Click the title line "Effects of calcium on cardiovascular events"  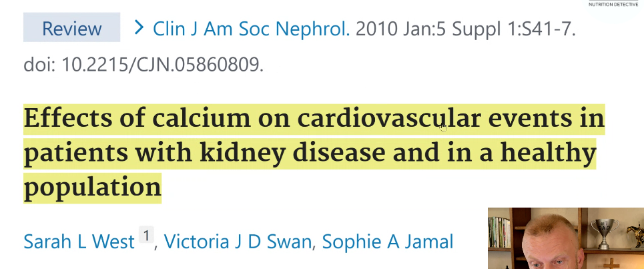pos(314,119)
